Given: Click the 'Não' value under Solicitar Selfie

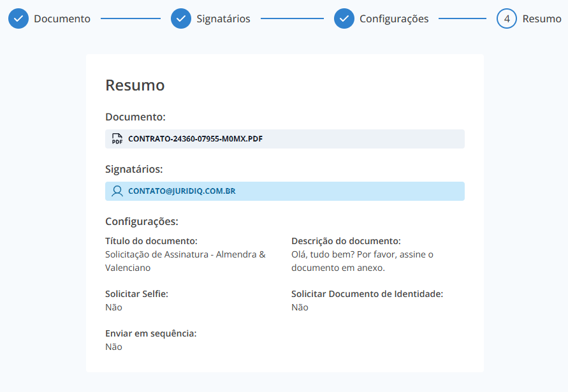Looking at the screenshot, I should [x=113, y=307].
